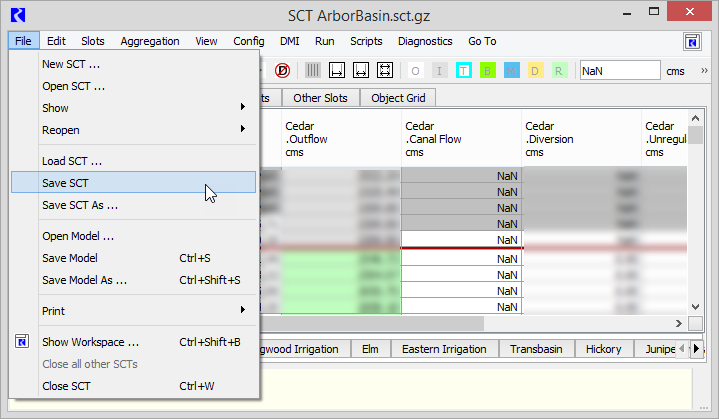
Task: Toggle the yellow D flag button
Action: click(x=535, y=71)
